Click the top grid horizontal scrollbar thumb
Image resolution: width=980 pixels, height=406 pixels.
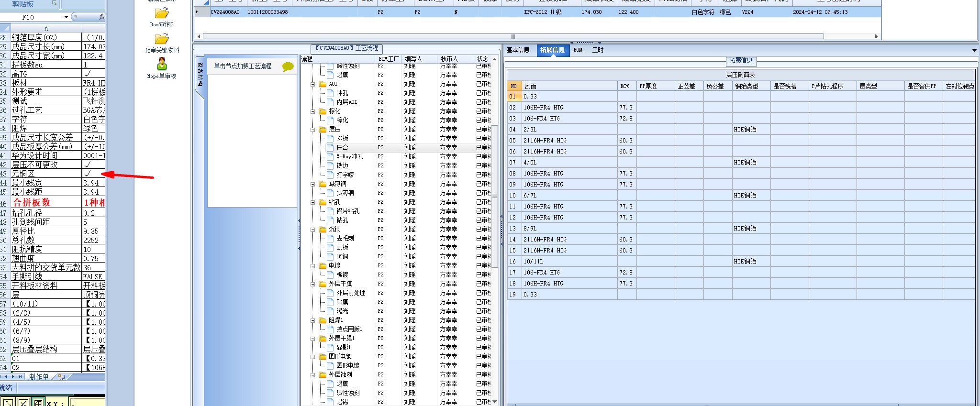pos(513,36)
